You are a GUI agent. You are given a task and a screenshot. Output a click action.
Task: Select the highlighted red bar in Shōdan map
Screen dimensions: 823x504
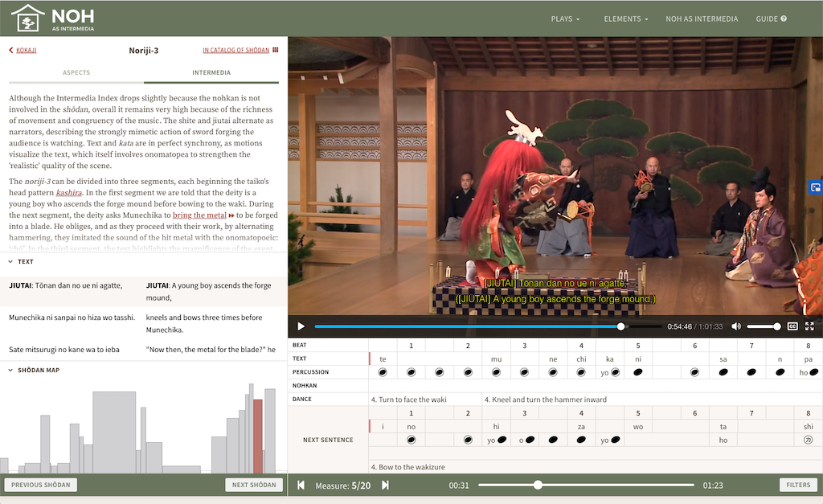[x=257, y=436]
